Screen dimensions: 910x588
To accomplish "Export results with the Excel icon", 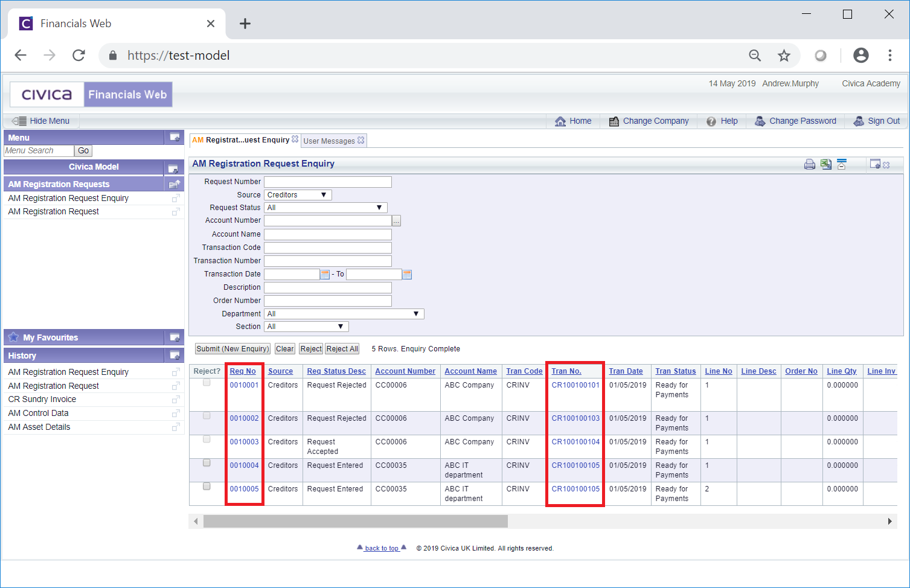I will tap(826, 164).
